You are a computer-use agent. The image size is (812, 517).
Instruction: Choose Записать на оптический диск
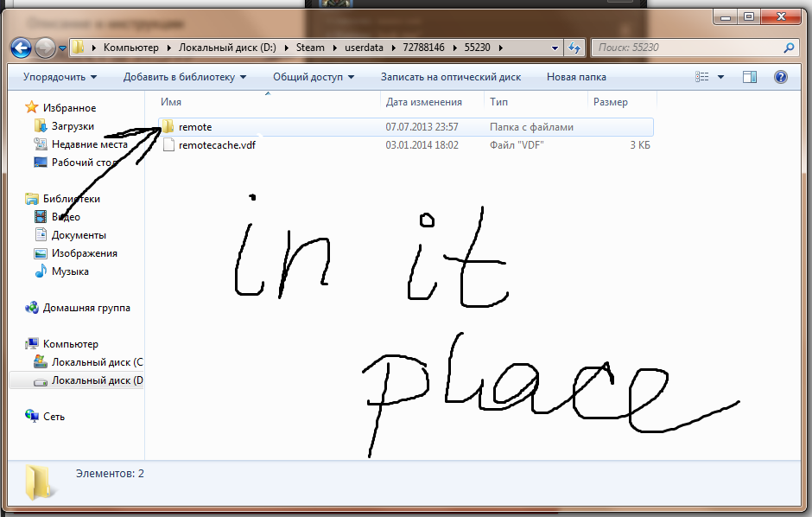[x=451, y=77]
